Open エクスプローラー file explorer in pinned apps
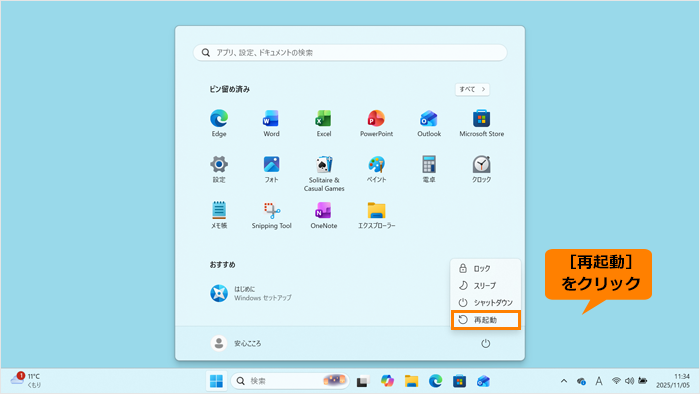 click(x=376, y=216)
